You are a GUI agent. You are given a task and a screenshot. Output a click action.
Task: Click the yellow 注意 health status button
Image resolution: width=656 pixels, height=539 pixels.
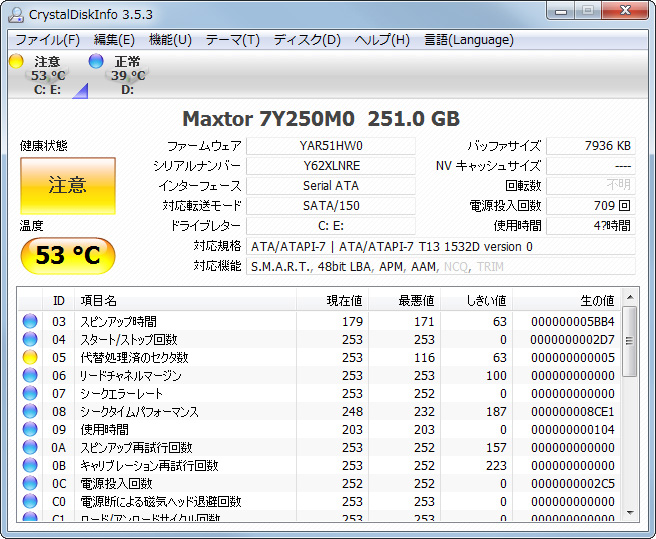pyautogui.click(x=68, y=186)
